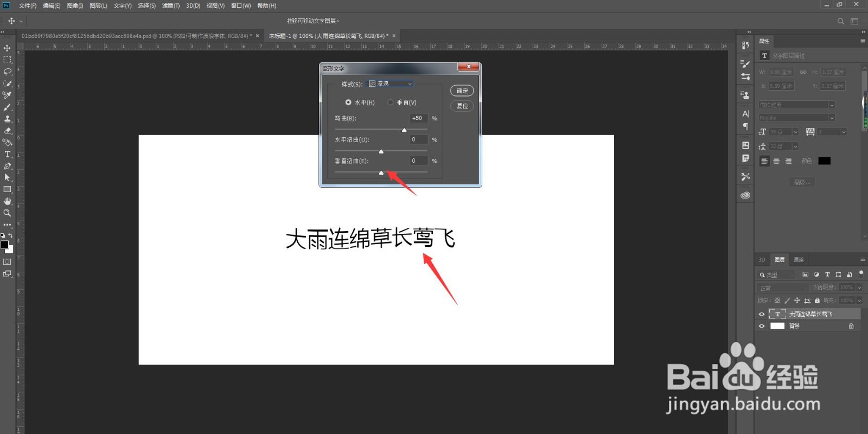Viewport: 868px width, 434px height.
Task: Toggle pixel layer filter icon
Action: [805, 275]
